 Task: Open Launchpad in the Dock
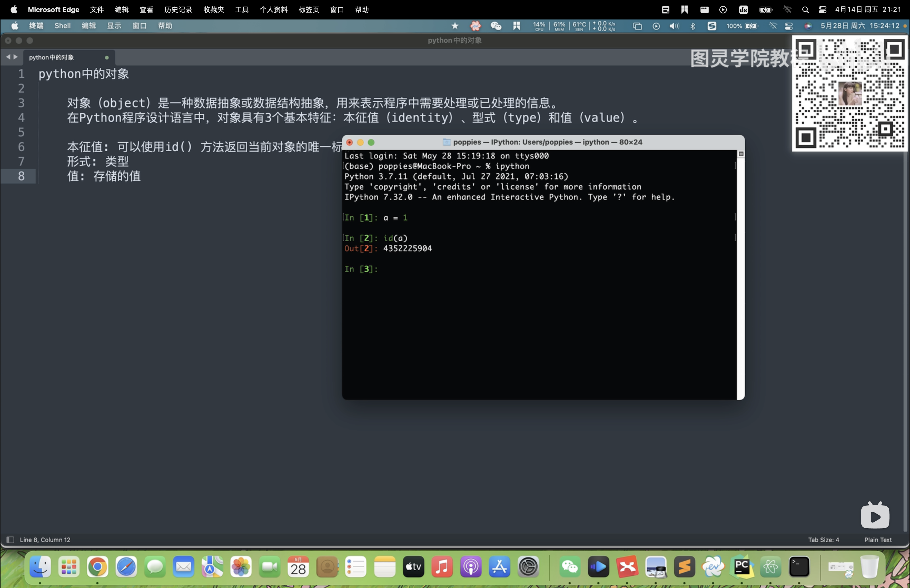tap(69, 567)
